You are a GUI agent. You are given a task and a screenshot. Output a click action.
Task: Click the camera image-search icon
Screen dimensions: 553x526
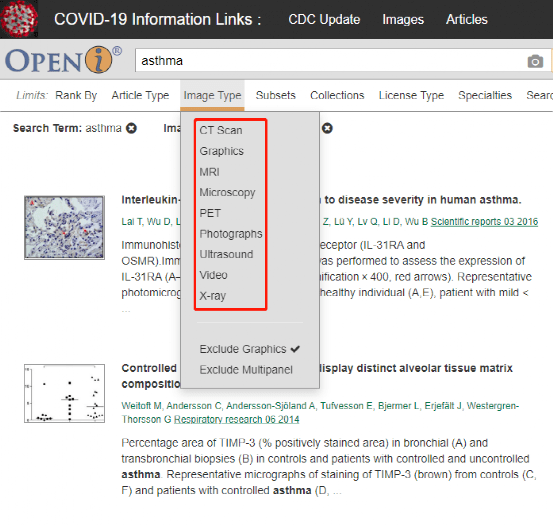[535, 61]
